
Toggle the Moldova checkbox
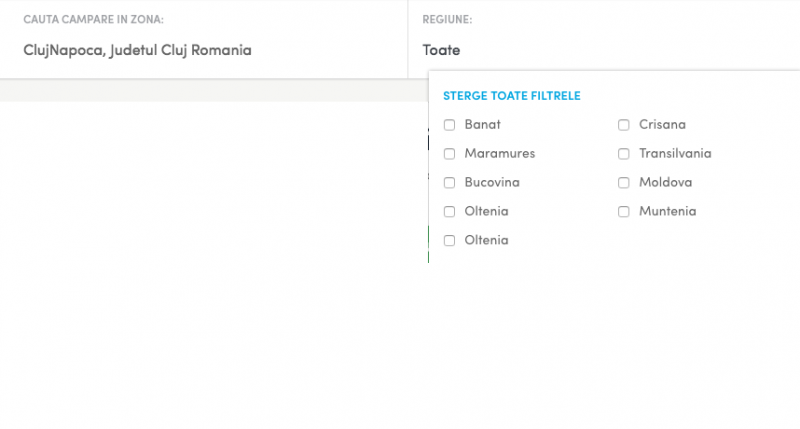point(624,183)
